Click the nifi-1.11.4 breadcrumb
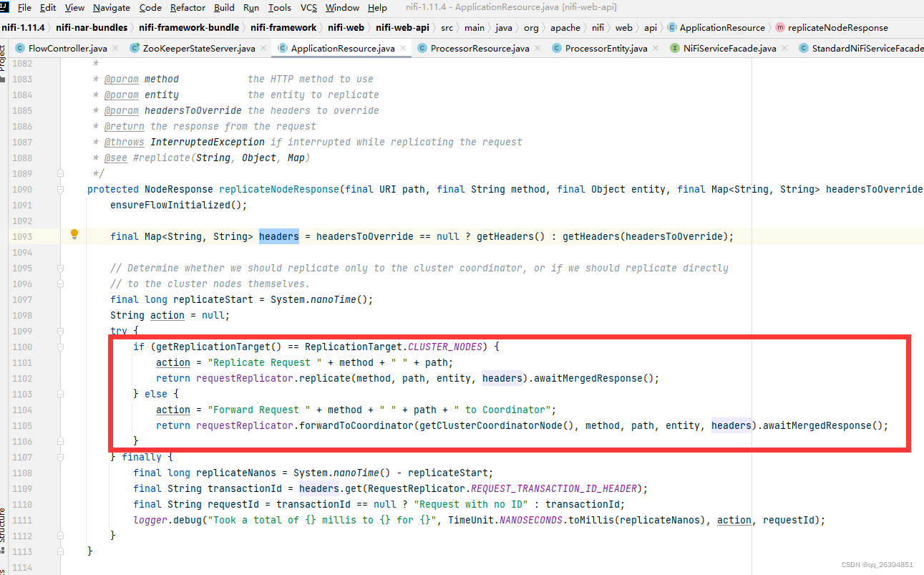This screenshot has height=575, width=924. pyautogui.click(x=23, y=27)
